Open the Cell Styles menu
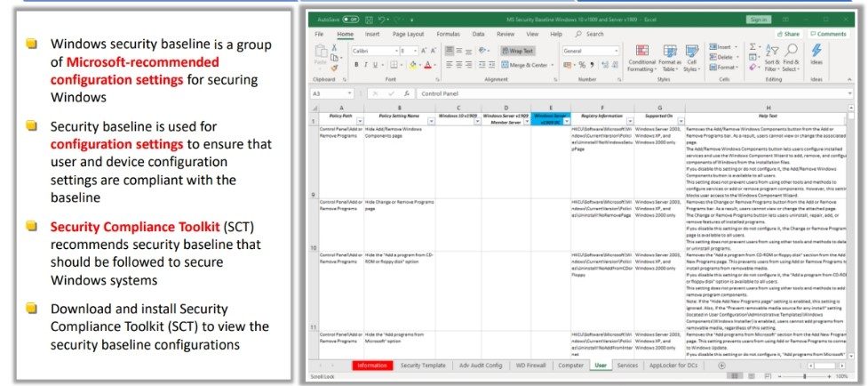Image resolution: width=868 pixels, height=386 pixels. (x=691, y=58)
